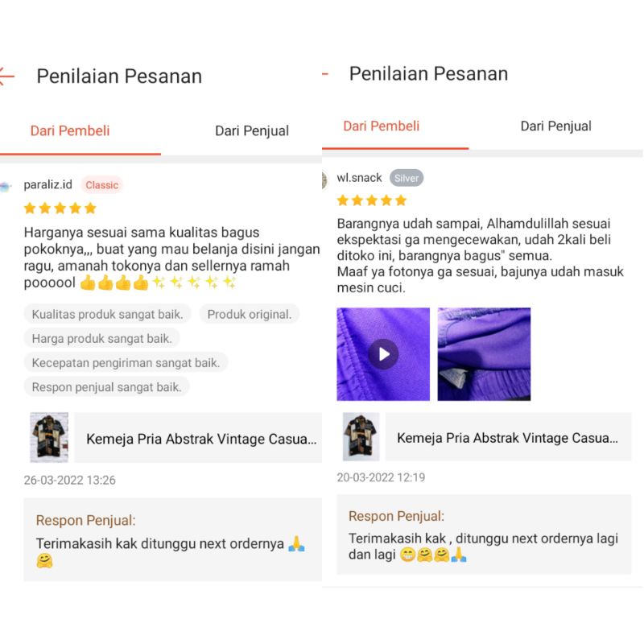
Task: Open paraliz.id profile avatar
Action: (x=5, y=187)
